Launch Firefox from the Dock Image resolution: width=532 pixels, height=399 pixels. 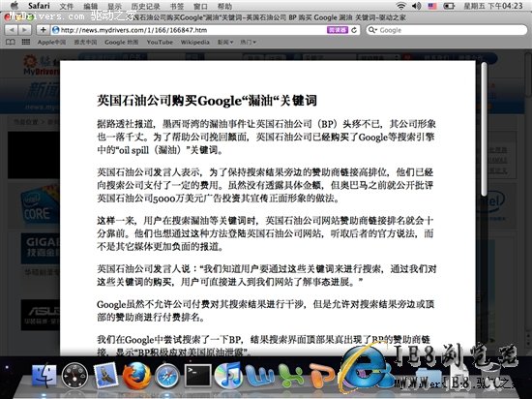click(136, 375)
